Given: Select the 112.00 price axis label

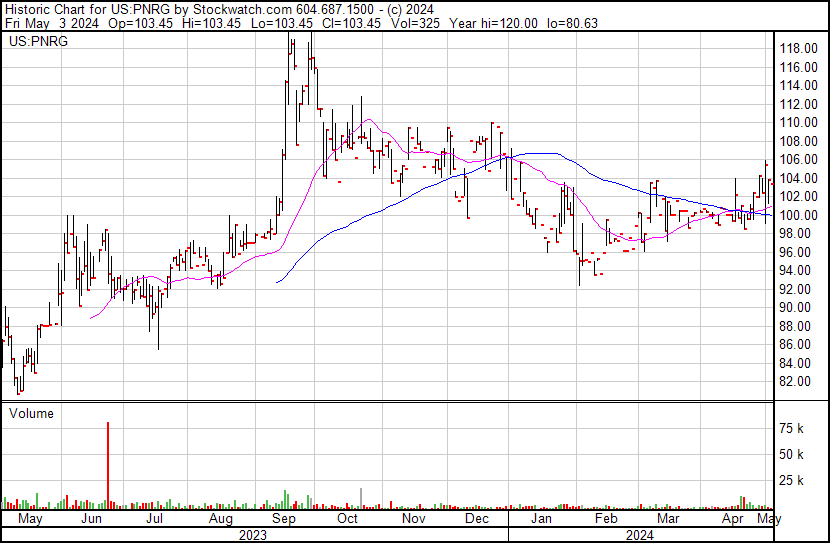Looking at the screenshot, I should click(798, 104).
